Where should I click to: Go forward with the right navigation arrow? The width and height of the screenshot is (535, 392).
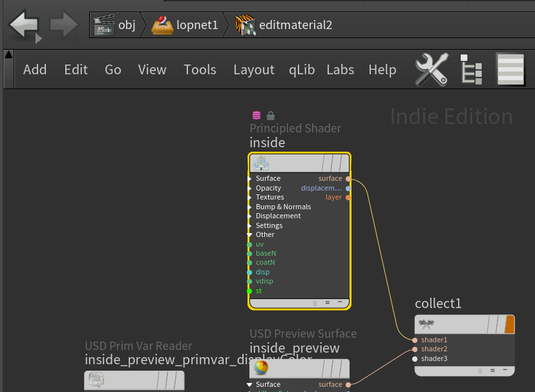pos(63,25)
